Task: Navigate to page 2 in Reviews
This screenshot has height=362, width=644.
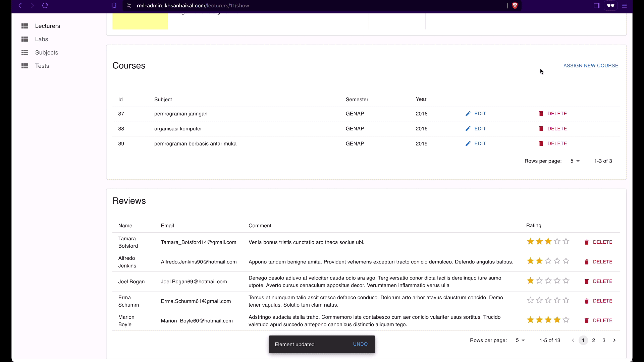Action: 594,340
